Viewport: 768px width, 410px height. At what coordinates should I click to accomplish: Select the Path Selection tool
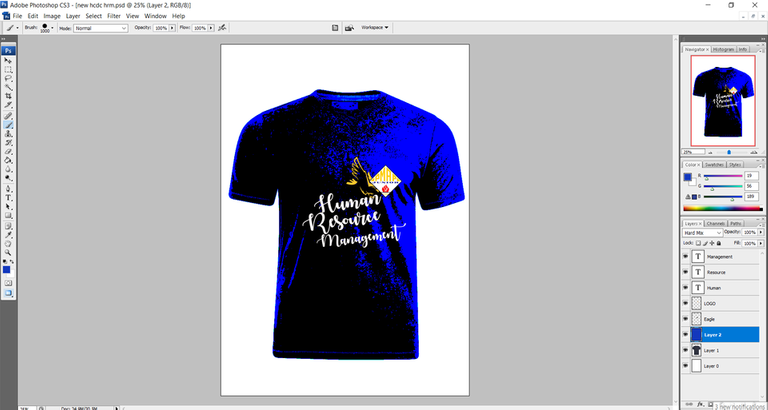click(x=8, y=207)
